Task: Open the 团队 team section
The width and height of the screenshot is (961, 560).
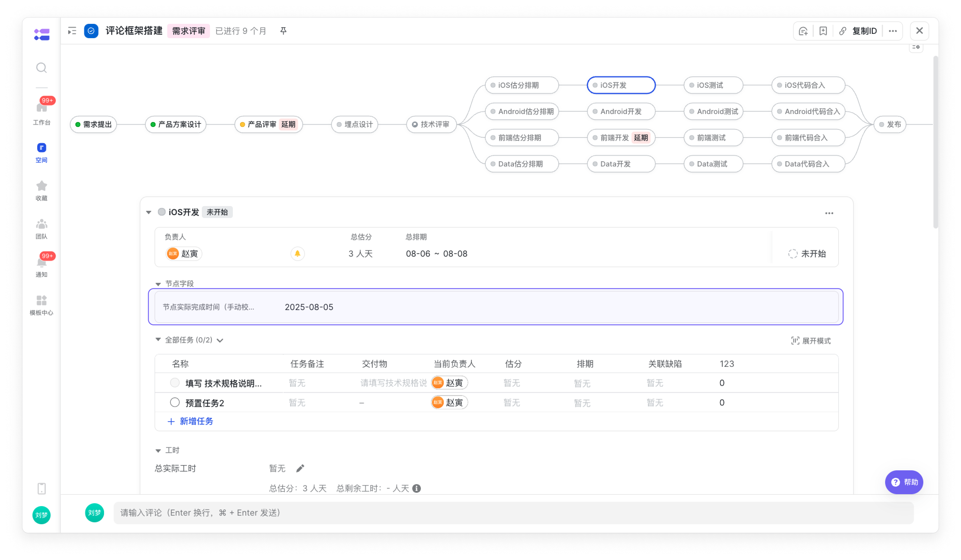Action: (x=42, y=229)
